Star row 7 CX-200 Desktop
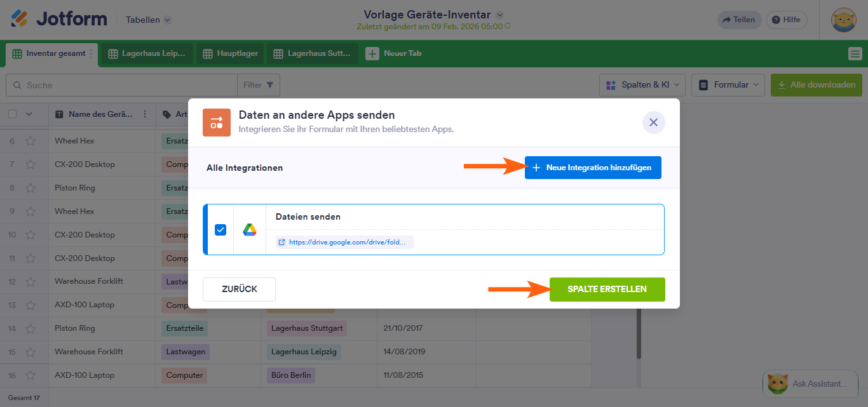868x407 pixels. point(31,164)
